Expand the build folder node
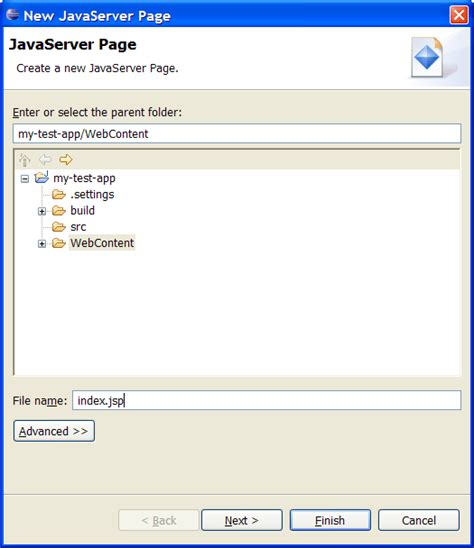474x548 pixels. click(x=42, y=211)
